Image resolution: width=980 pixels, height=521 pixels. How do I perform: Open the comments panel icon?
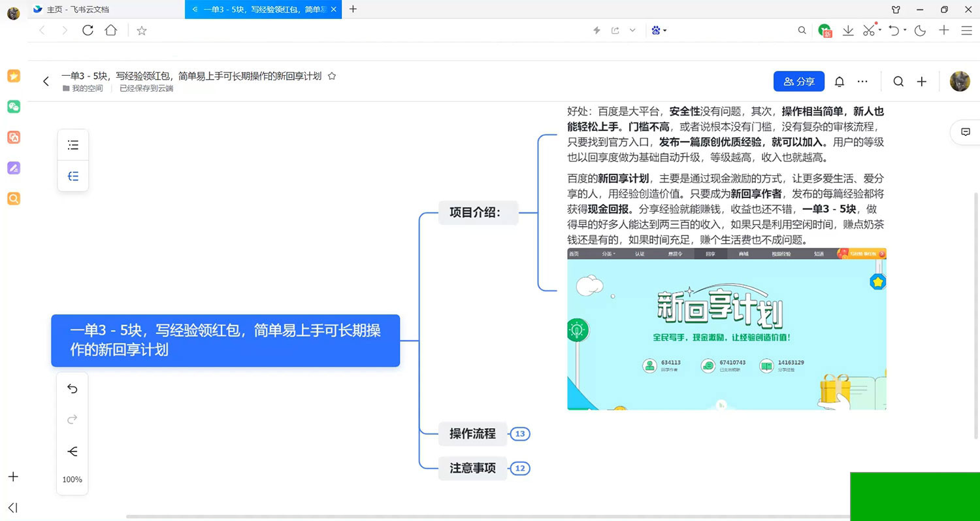pyautogui.click(x=966, y=132)
